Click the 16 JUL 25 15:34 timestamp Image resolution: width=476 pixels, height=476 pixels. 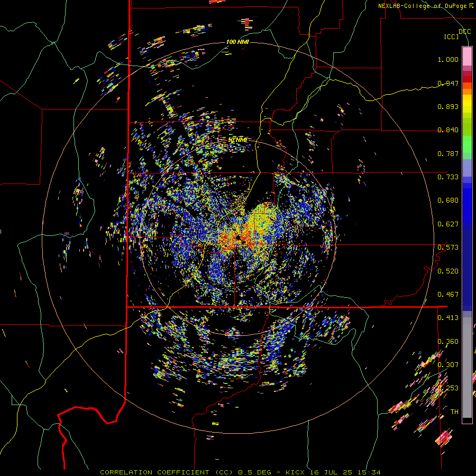(x=345, y=472)
